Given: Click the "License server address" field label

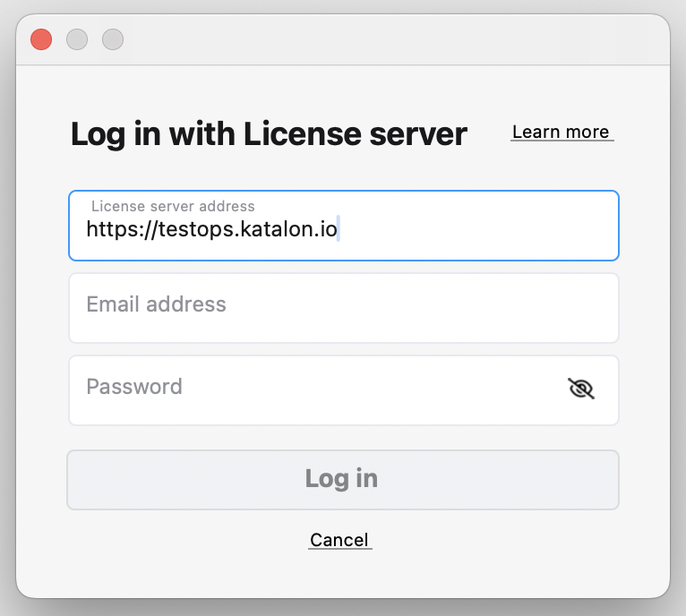Looking at the screenshot, I should 173,206.
